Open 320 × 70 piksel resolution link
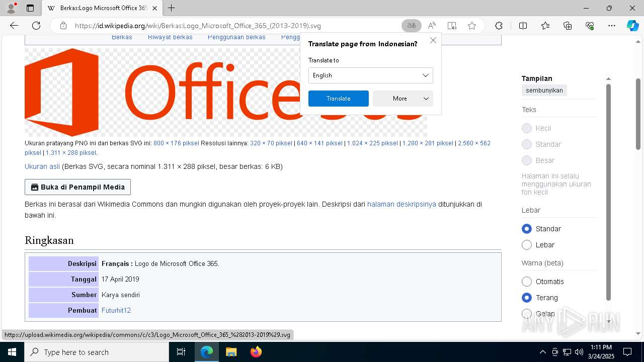Viewport: 644px width, 362px height. pyautogui.click(x=271, y=143)
